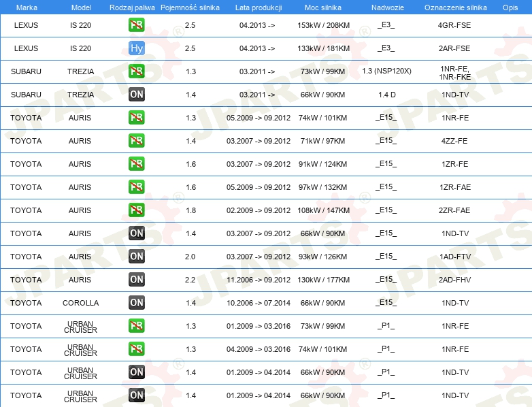
Task: Click production years 11.2006 -> 09.2012
Action: coord(259,280)
